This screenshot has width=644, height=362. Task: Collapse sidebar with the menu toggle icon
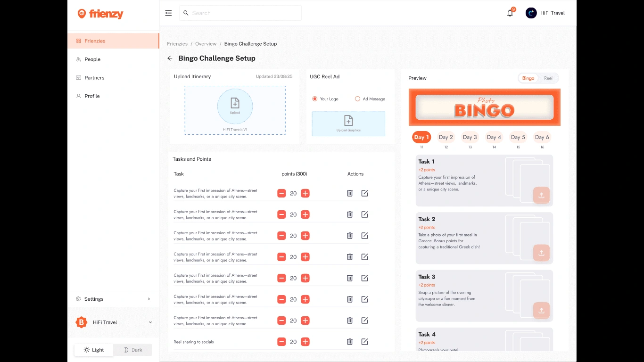tap(168, 13)
